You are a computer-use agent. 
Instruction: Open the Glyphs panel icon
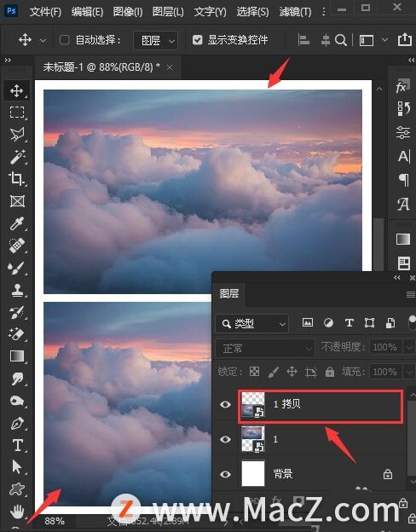coord(403,205)
